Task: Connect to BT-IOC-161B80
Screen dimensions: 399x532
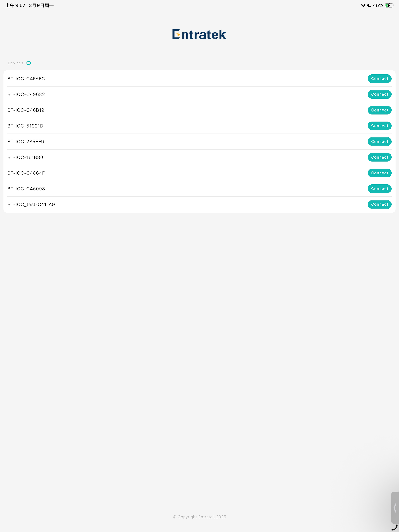Action: pyautogui.click(x=379, y=157)
